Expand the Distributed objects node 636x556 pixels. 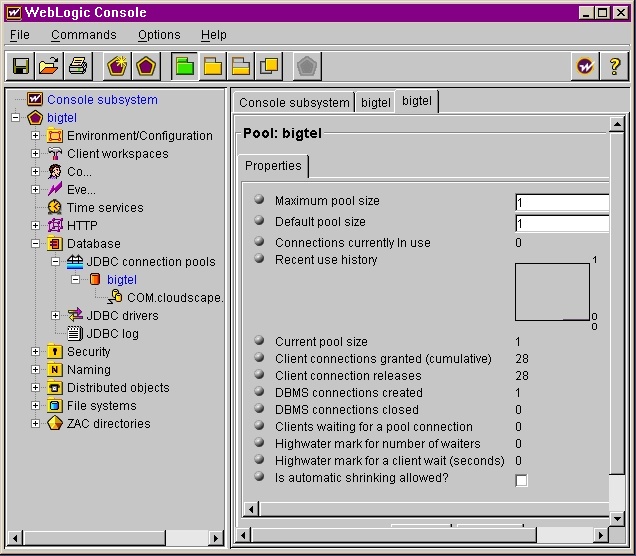pyautogui.click(x=35, y=387)
